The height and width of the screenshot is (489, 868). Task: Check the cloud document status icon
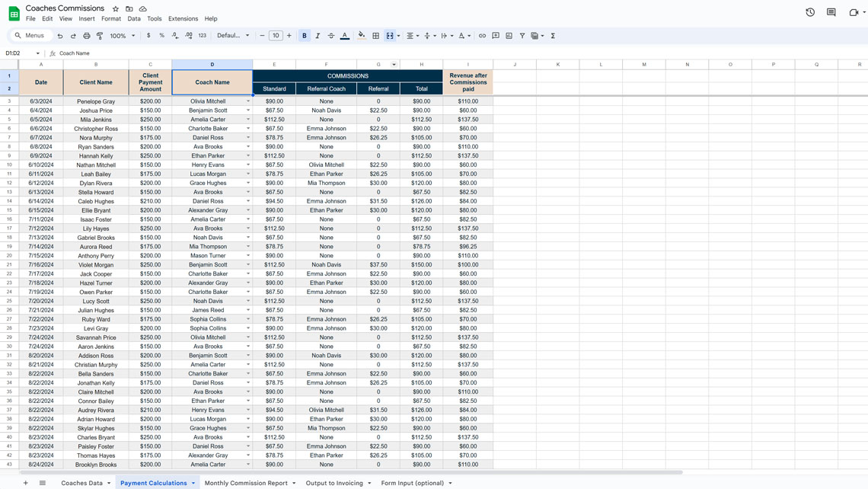(x=143, y=9)
